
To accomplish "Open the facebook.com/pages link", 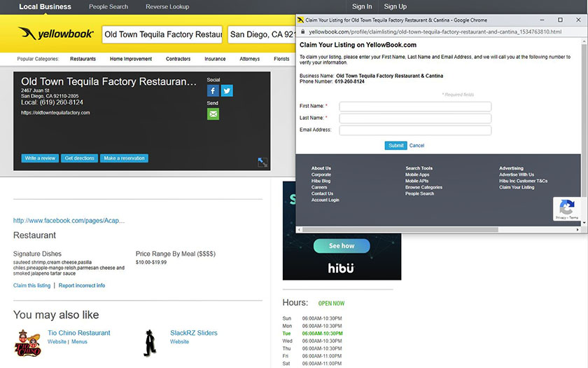I will 69,221.
